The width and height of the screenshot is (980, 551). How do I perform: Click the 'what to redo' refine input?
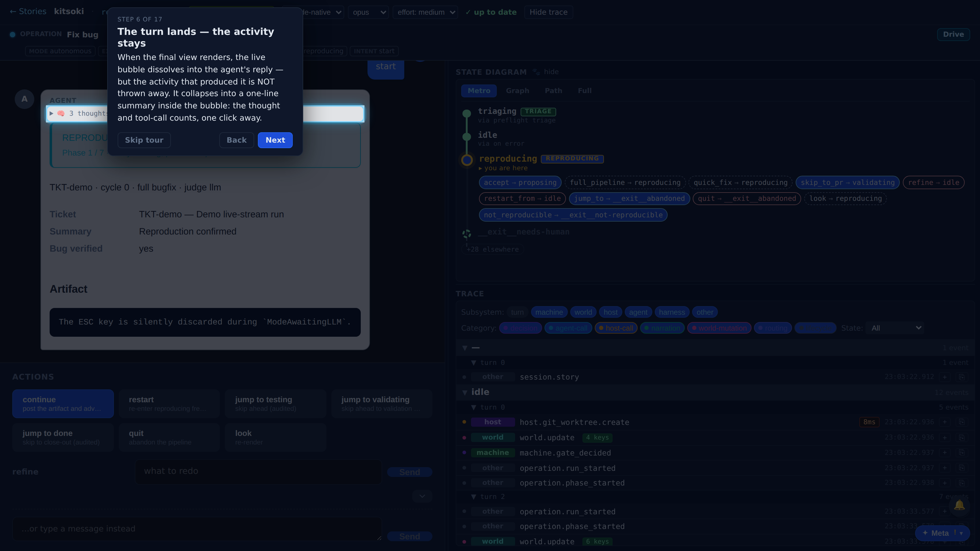tap(258, 471)
